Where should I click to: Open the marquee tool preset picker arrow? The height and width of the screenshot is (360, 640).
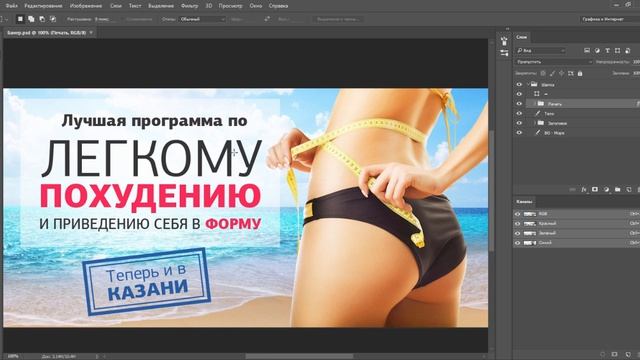(7, 19)
